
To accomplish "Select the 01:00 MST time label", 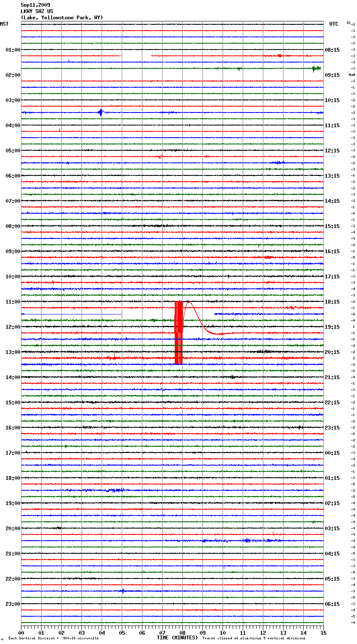I will coord(13,50).
